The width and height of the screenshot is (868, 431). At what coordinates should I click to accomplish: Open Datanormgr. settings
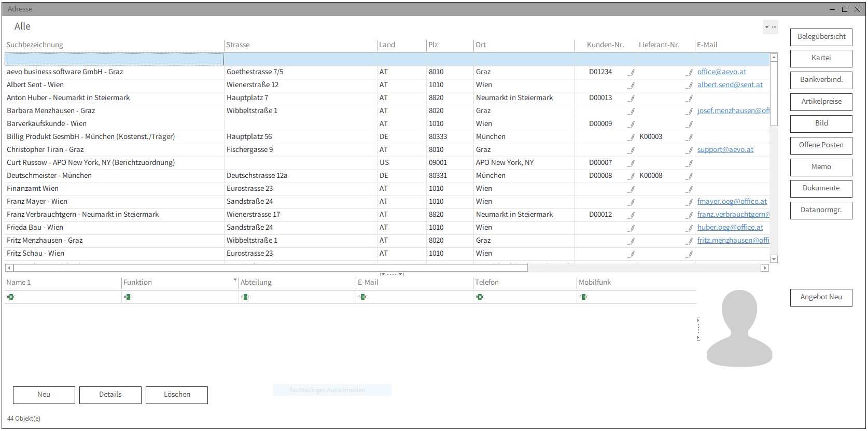click(x=821, y=210)
